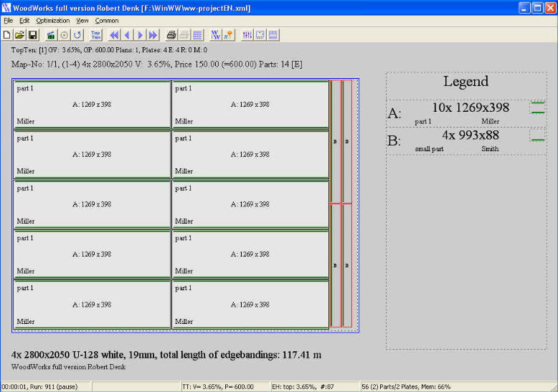This screenshot has width=558, height=392.
Task: Go to next map with right arrow
Action: [140, 35]
